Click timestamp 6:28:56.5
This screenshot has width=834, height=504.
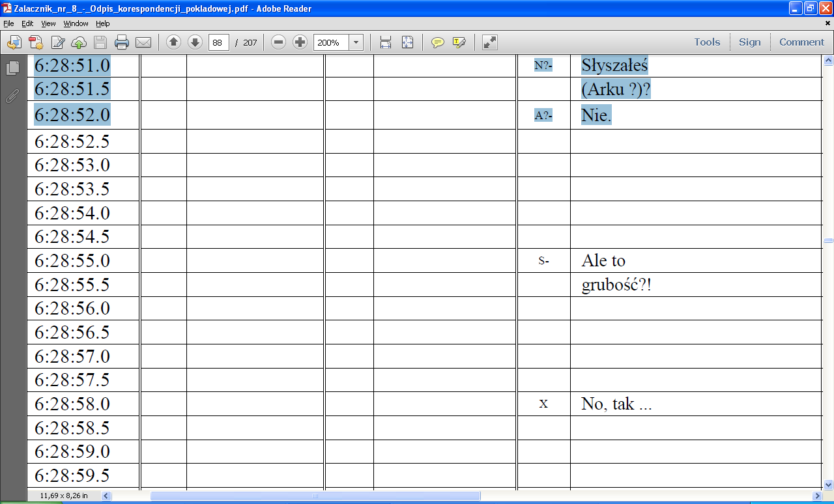[x=72, y=332]
